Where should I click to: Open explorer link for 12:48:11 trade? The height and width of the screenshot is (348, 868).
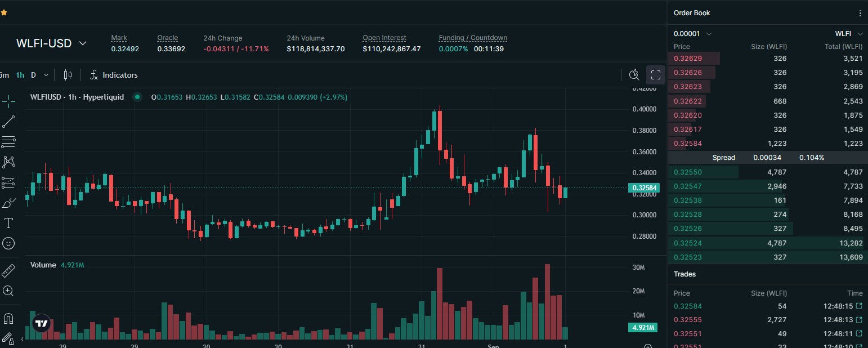(859, 333)
